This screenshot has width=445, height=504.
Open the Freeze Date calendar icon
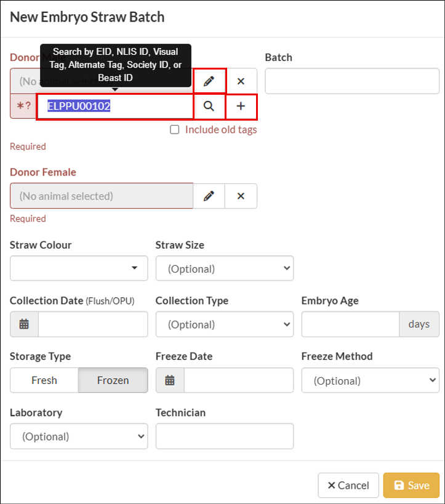coord(170,380)
